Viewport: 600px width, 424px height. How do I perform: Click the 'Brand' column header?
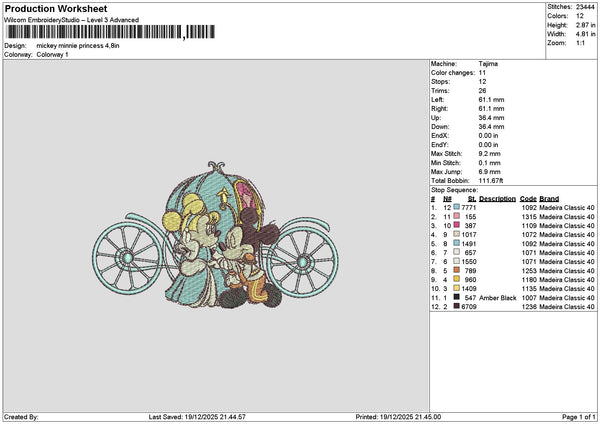tap(549, 199)
